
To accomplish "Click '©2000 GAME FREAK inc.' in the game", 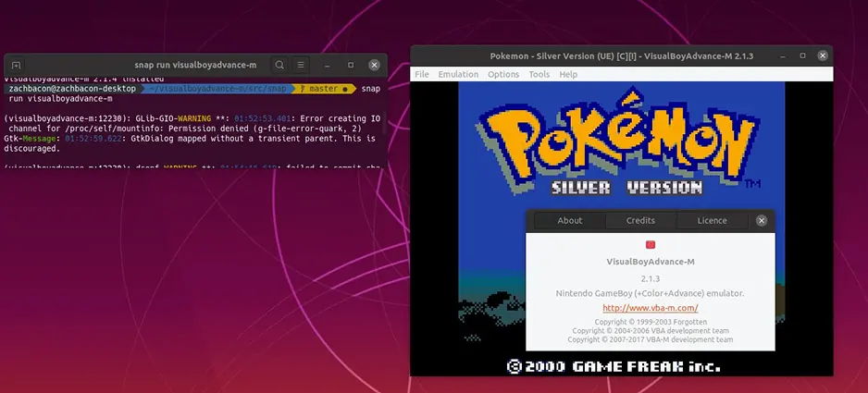I will (614, 366).
